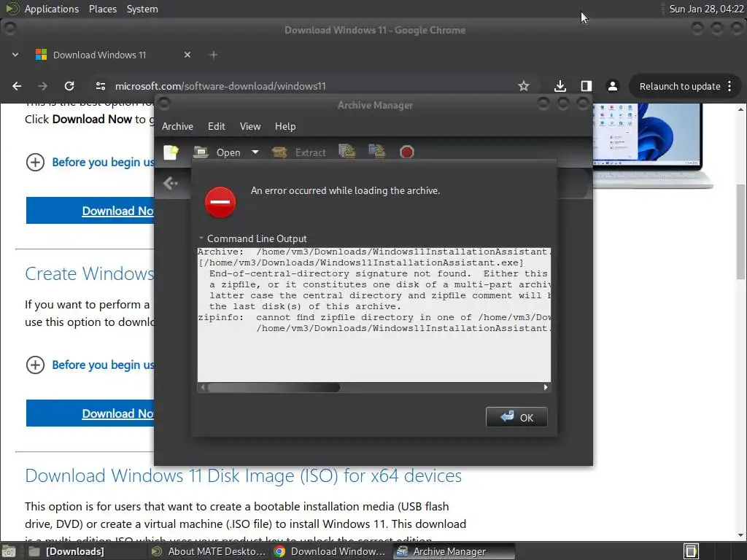Click the Create Windows heading text

[x=90, y=273]
